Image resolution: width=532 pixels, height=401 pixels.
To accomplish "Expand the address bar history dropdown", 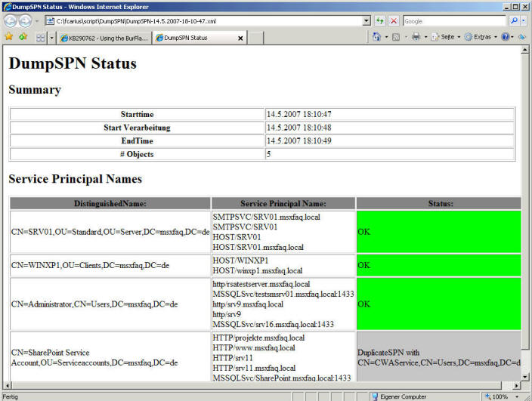I will [367, 21].
